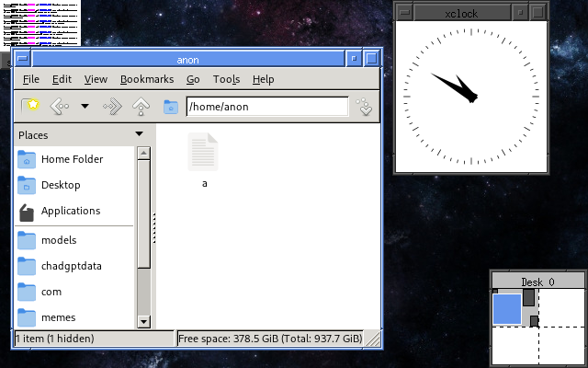Go to the parent folder with the up arrow

click(x=141, y=107)
